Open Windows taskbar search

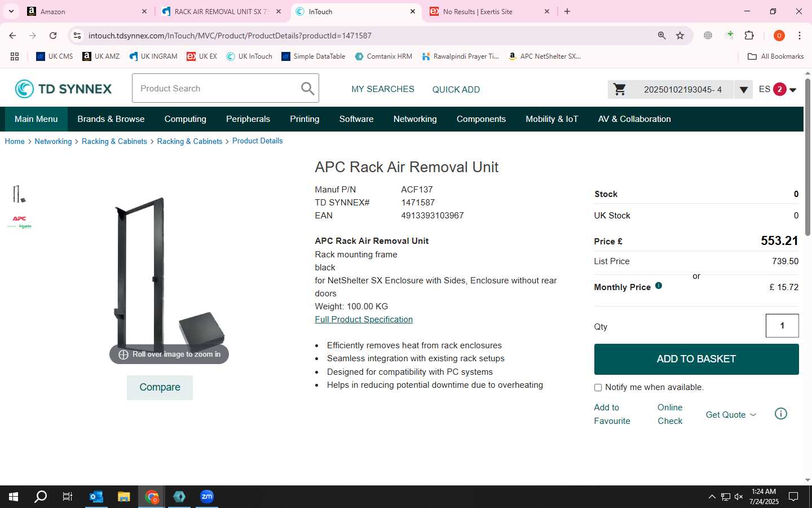coord(41,497)
